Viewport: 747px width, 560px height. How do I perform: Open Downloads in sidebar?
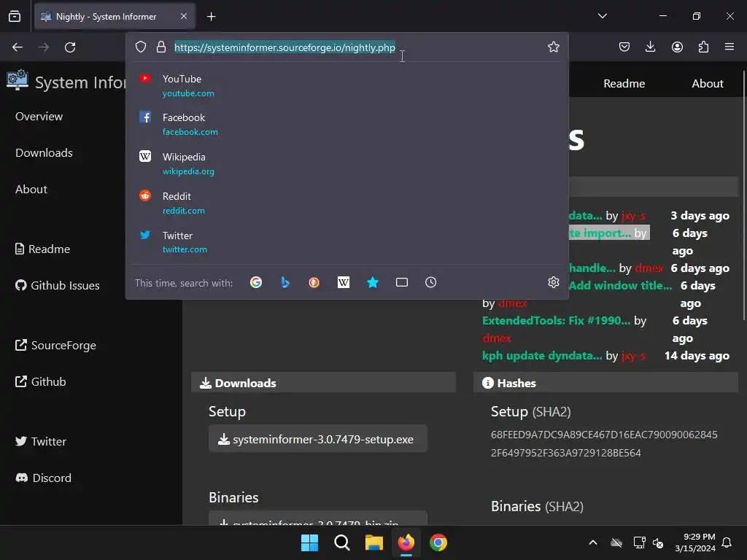44,153
